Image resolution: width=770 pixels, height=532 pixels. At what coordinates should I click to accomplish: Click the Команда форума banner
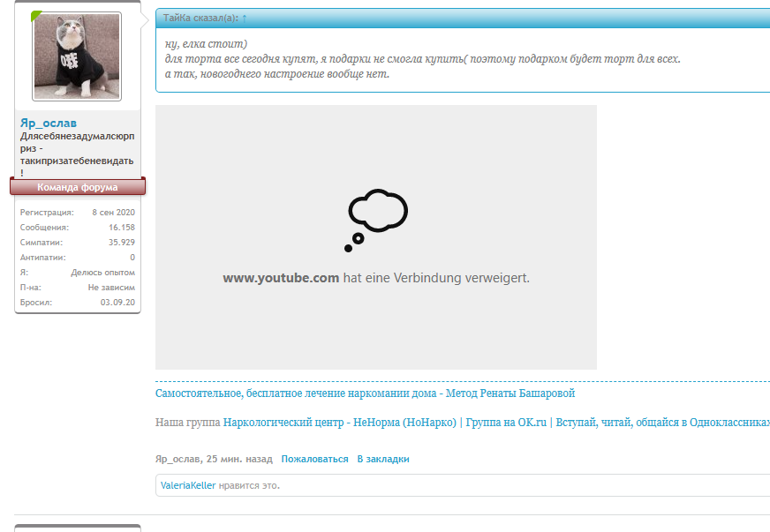click(x=78, y=187)
